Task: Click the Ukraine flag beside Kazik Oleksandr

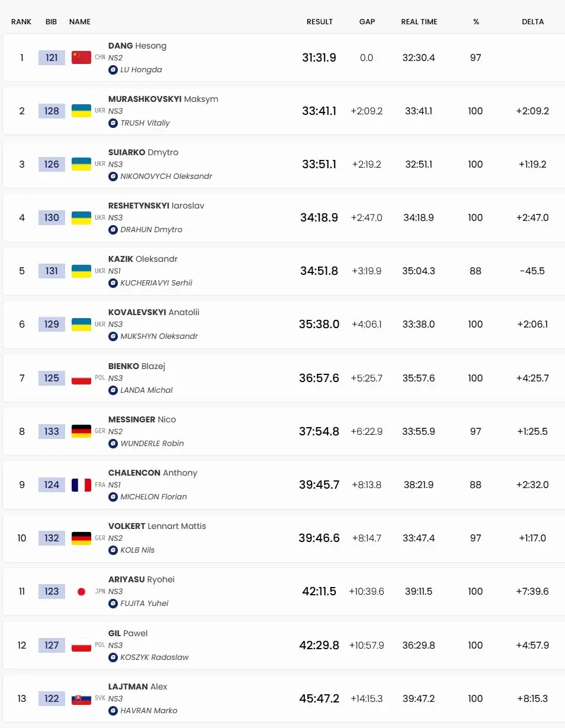Action: click(81, 271)
